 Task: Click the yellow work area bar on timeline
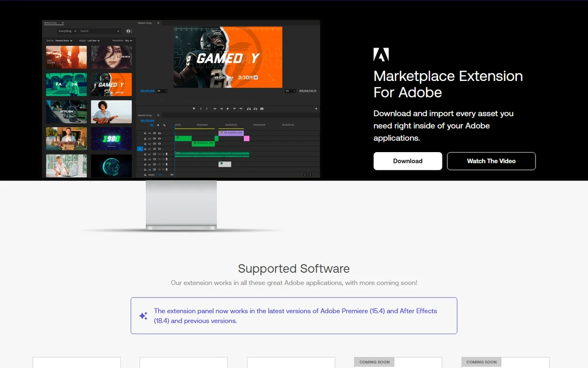(x=195, y=129)
